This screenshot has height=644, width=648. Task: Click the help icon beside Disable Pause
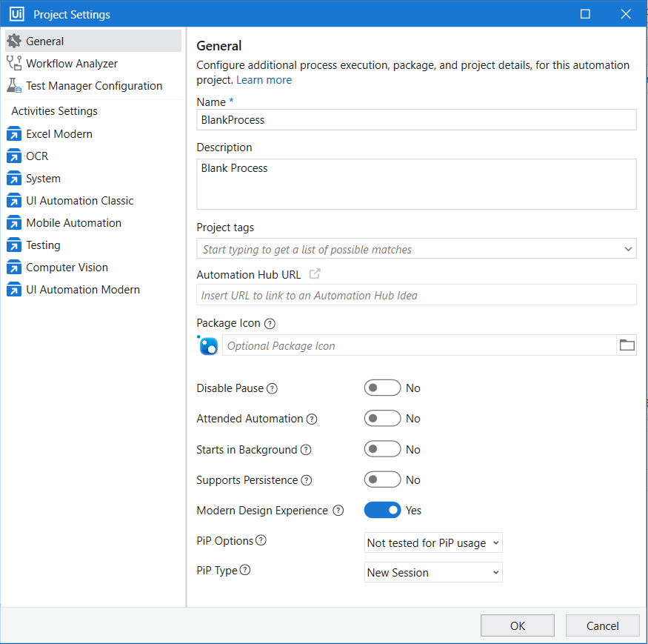click(272, 388)
